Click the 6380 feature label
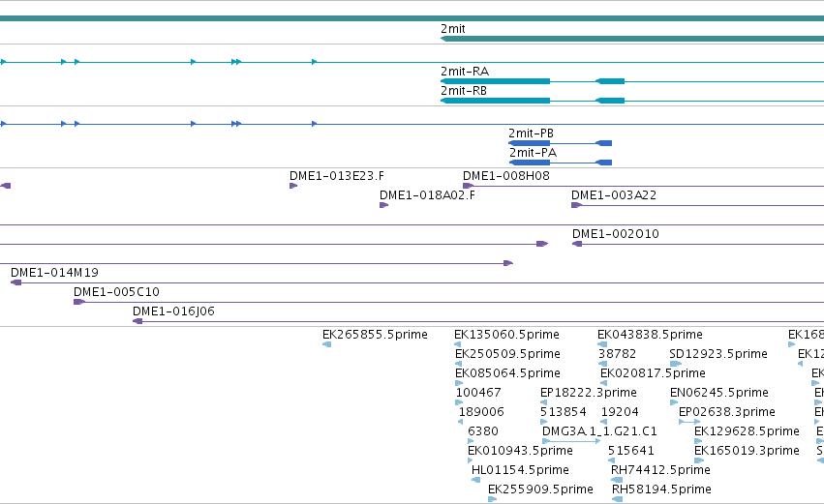The width and height of the screenshot is (824, 504). pyautogui.click(x=483, y=432)
